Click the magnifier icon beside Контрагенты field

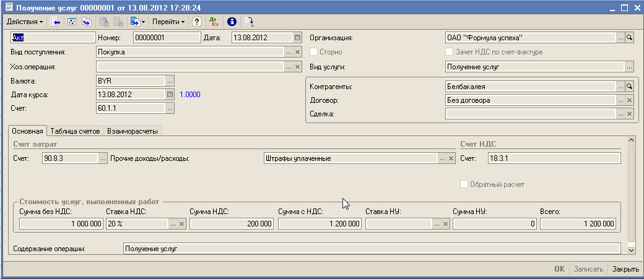click(x=629, y=87)
